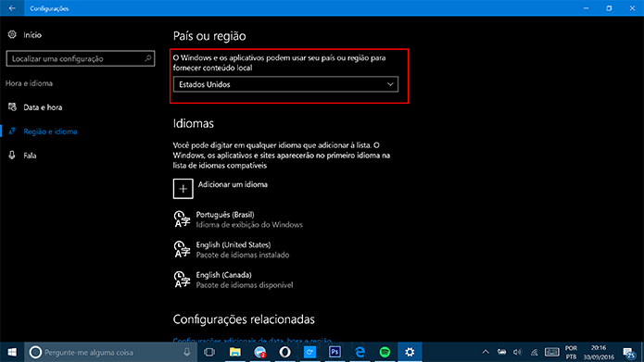The width and height of the screenshot is (644, 362).
Task: Open Microsoft Edge from the taskbar
Action: (360, 352)
